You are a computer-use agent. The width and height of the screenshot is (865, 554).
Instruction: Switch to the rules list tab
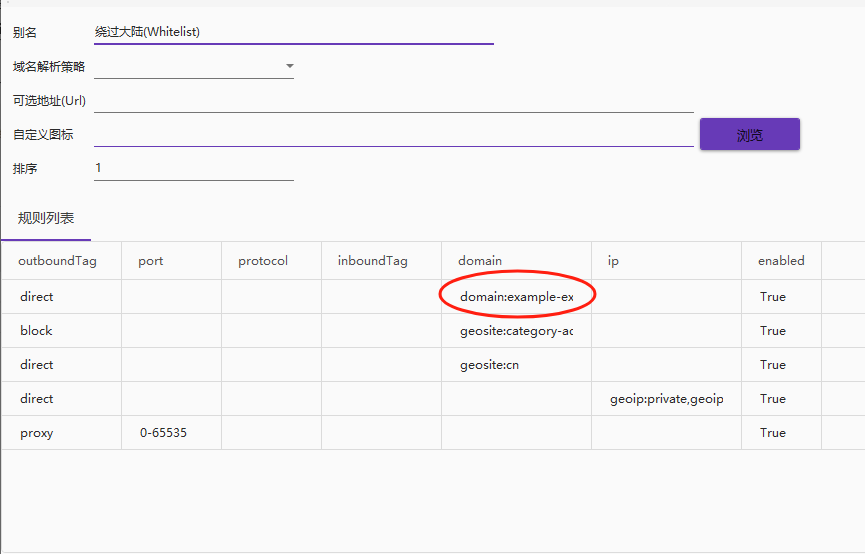pos(46,219)
